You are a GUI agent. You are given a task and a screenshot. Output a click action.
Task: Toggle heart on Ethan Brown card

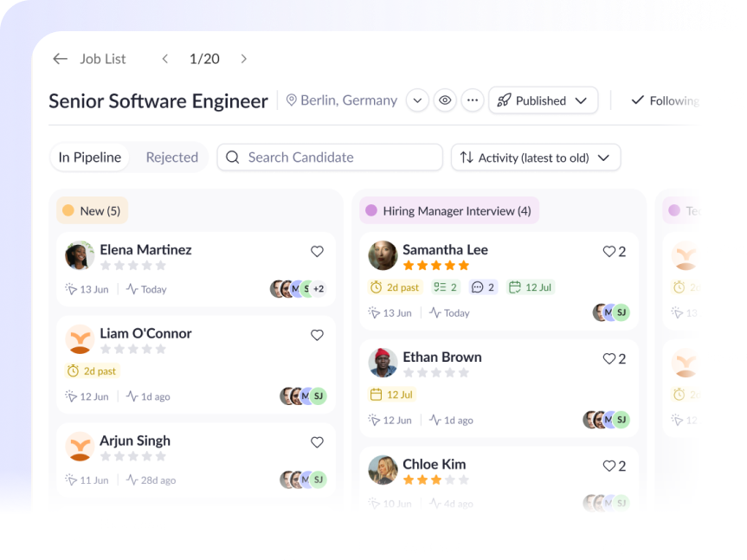coord(609,358)
